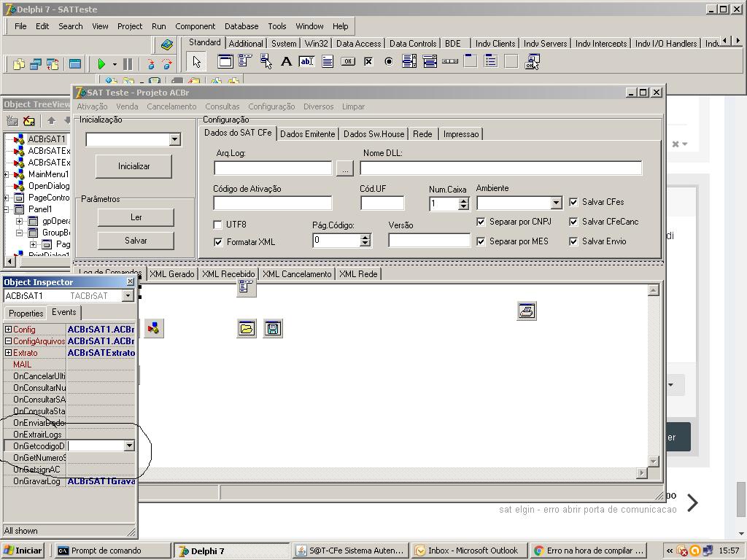Open the Ambiente combo box dropdown
The height and width of the screenshot is (560, 747).
(x=556, y=203)
